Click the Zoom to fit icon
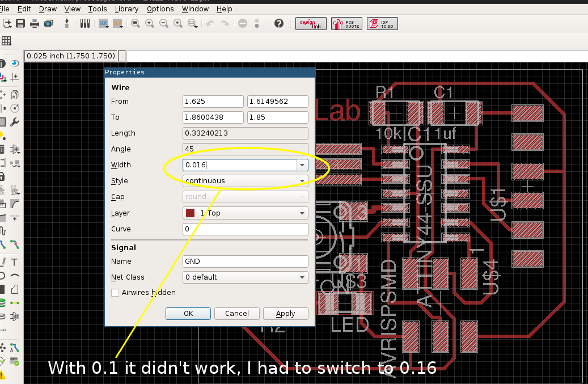The height and width of the screenshot is (384, 588). click(136, 24)
